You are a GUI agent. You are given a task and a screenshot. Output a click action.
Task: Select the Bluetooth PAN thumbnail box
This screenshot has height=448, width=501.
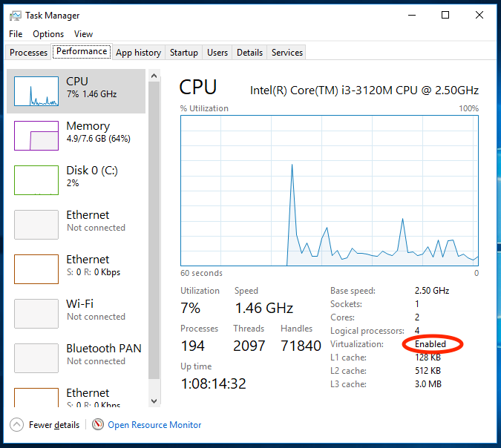tap(36, 358)
